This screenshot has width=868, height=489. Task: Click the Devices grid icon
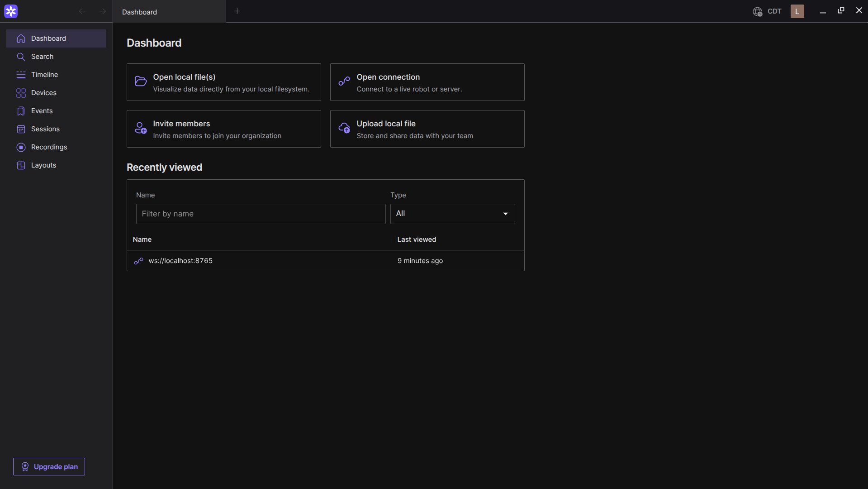(21, 93)
